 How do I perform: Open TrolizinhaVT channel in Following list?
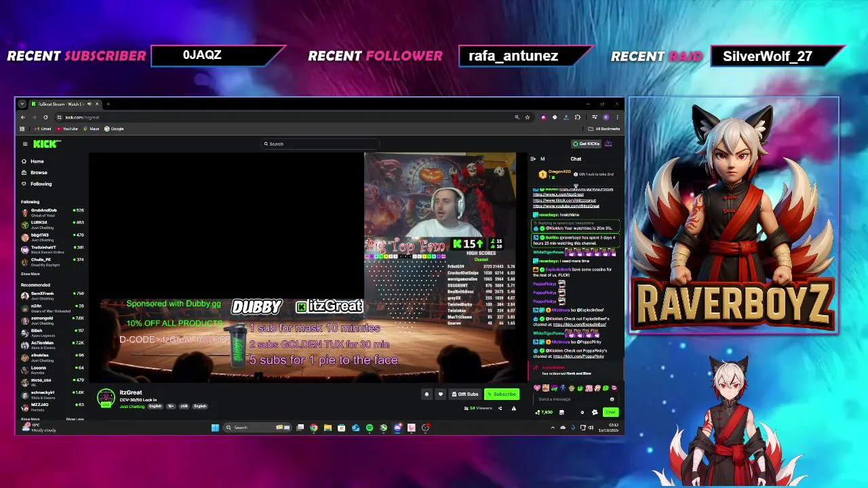pyautogui.click(x=52, y=249)
